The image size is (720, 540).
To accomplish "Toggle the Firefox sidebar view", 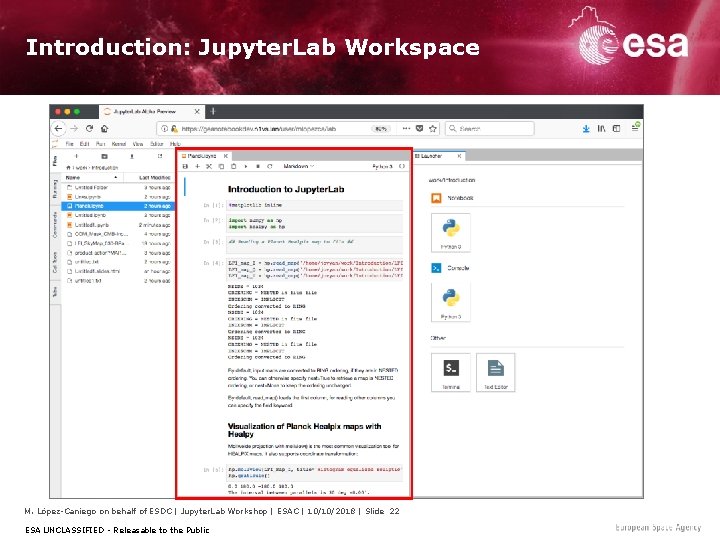I will tap(617, 129).
